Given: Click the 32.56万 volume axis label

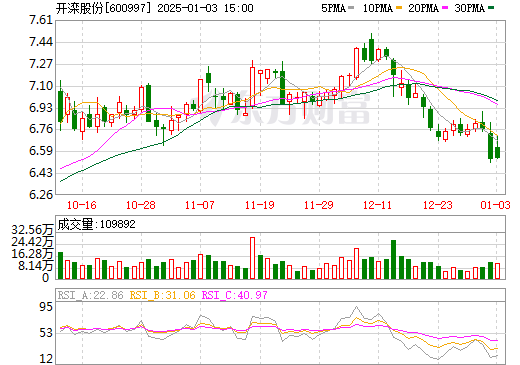Looking at the screenshot, I should [x=32, y=230].
